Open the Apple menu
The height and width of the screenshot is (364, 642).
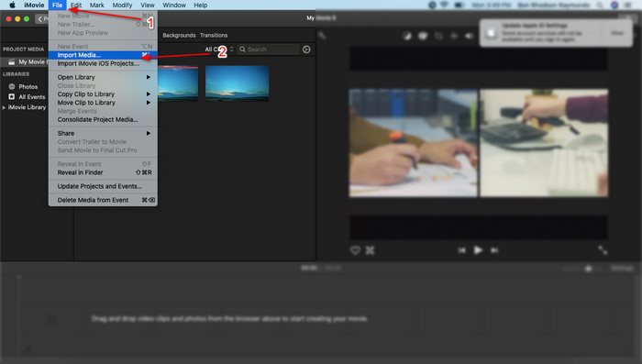tap(12, 5)
